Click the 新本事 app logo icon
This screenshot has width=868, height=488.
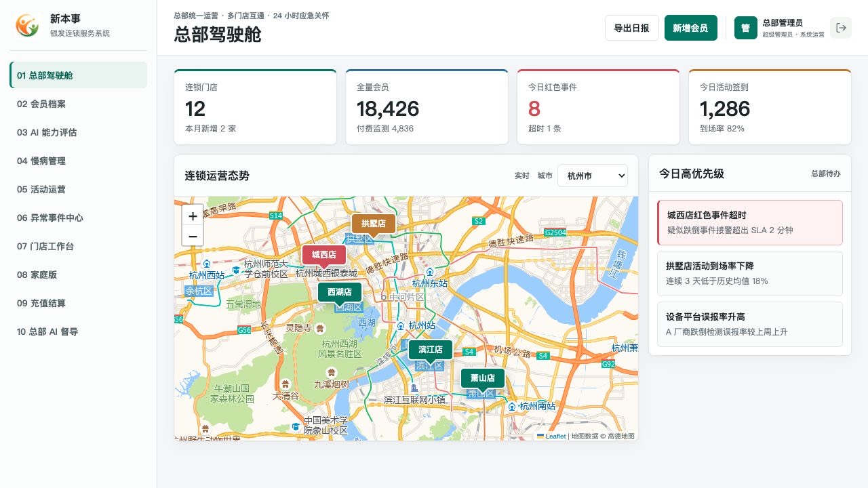[28, 26]
